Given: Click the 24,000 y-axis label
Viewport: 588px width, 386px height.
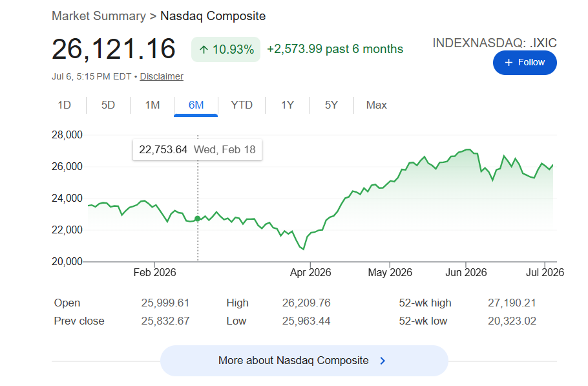Looking at the screenshot, I should pos(67,198).
